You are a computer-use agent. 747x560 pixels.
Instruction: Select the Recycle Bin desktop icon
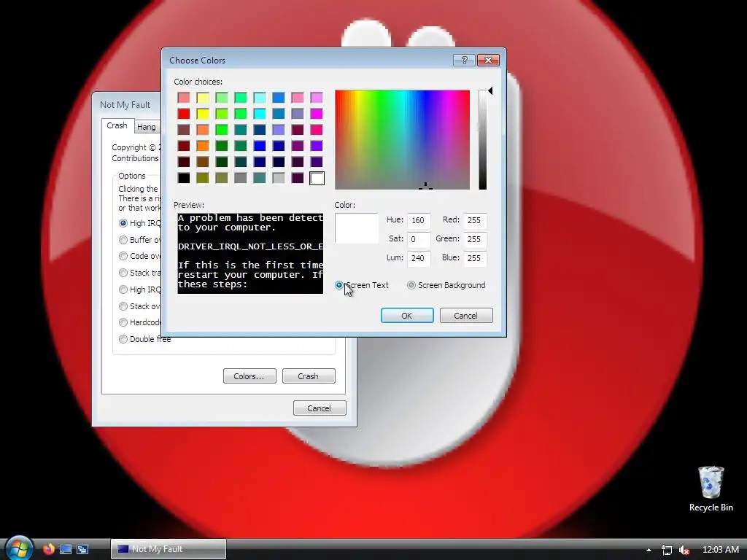tap(711, 489)
